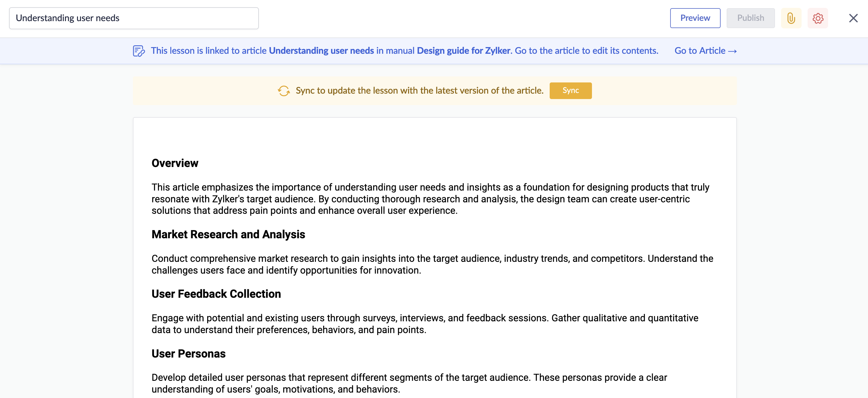Follow the Go to Article link

coord(705,51)
